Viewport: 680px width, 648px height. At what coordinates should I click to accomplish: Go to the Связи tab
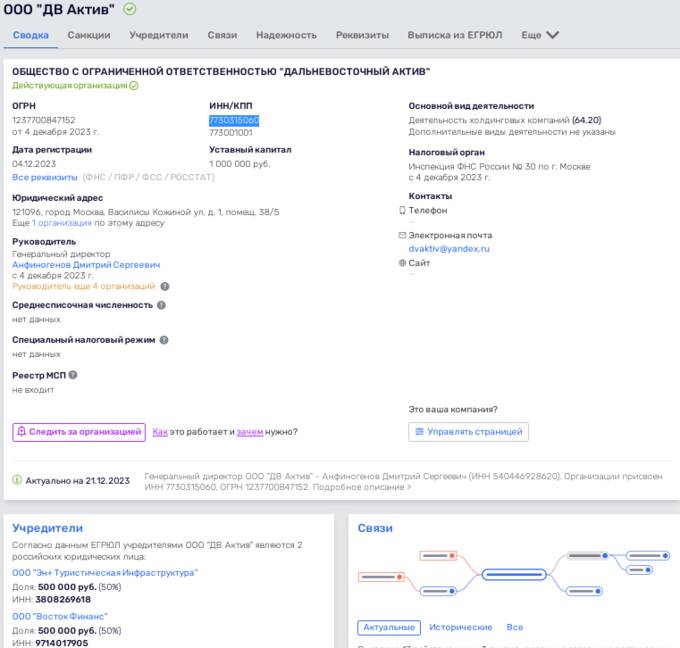tap(222, 35)
